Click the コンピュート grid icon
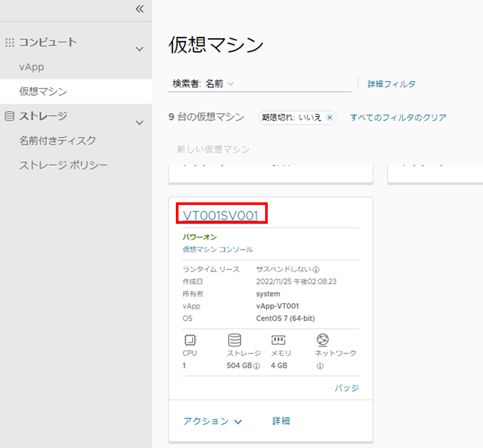Image resolution: width=483 pixels, height=448 pixels. 10,42
